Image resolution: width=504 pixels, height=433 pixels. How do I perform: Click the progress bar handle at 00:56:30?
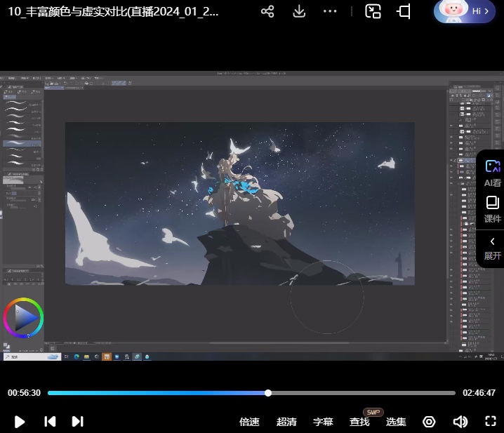(x=268, y=393)
